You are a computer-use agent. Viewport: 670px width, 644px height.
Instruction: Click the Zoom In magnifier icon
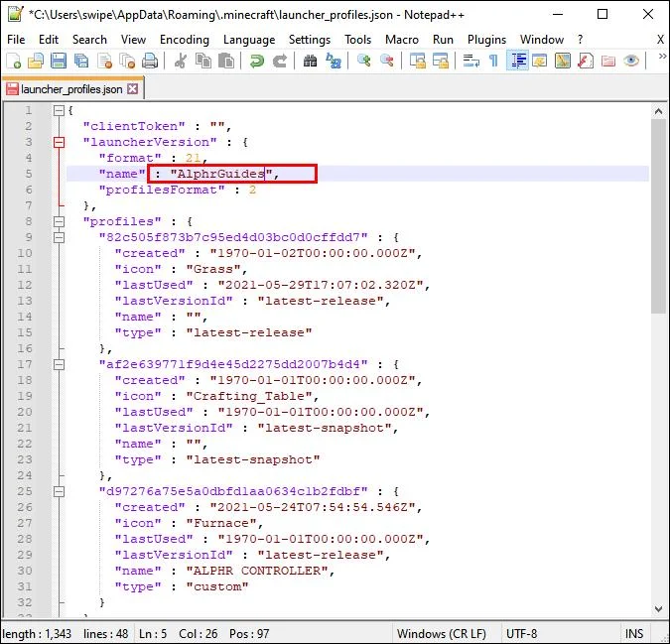click(363, 61)
